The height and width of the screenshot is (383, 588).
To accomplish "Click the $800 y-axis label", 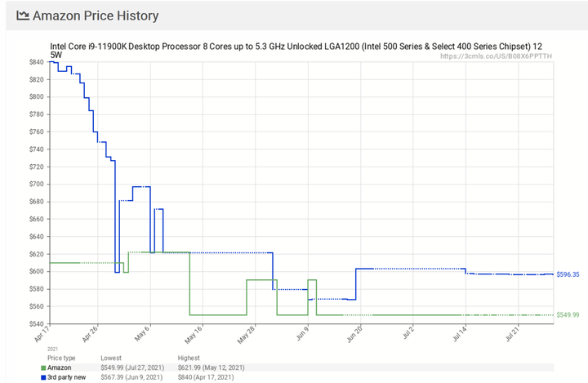I will coord(37,97).
